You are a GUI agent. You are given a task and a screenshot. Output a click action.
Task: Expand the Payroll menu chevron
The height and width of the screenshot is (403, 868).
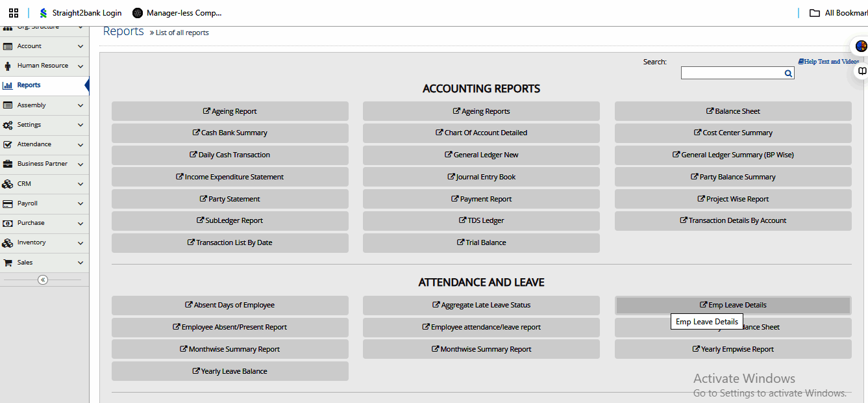click(81, 203)
